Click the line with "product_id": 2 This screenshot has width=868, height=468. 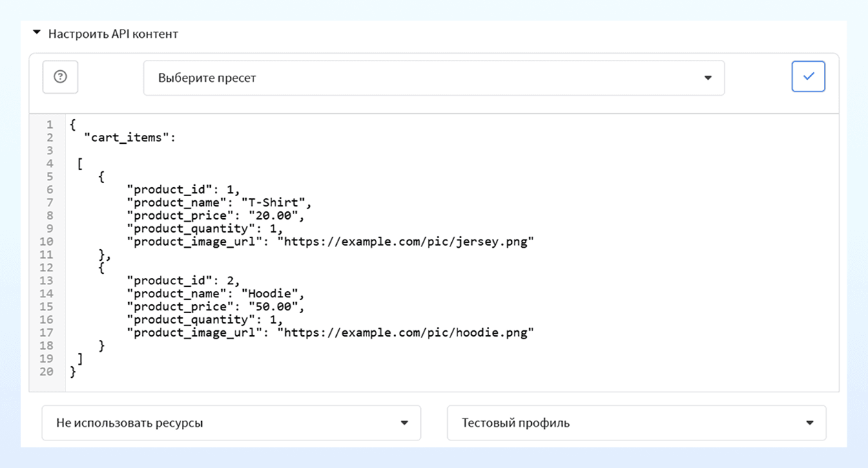pos(183,281)
